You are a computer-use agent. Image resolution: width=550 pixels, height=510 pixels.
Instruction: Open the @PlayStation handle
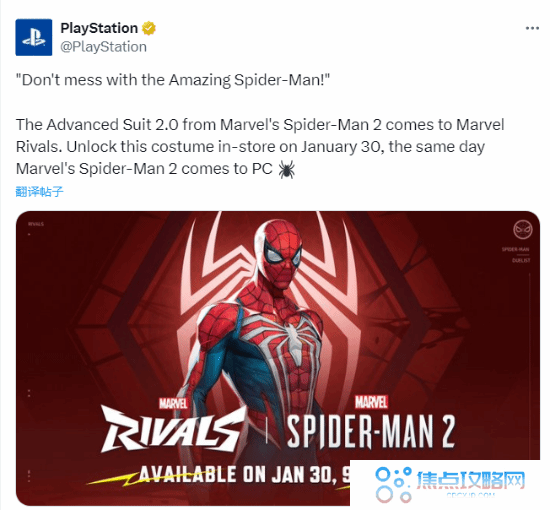pyautogui.click(x=103, y=47)
